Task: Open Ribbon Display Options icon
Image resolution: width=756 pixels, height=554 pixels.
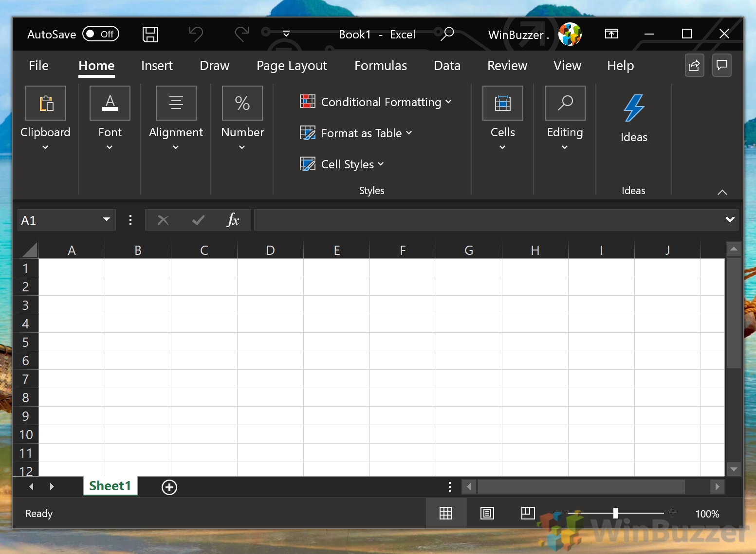Action: click(611, 34)
